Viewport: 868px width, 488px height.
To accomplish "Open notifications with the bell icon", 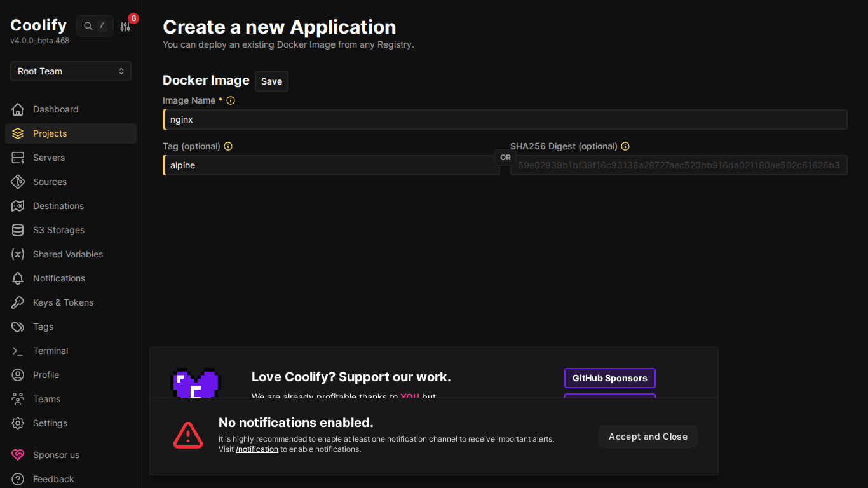I will (59, 278).
